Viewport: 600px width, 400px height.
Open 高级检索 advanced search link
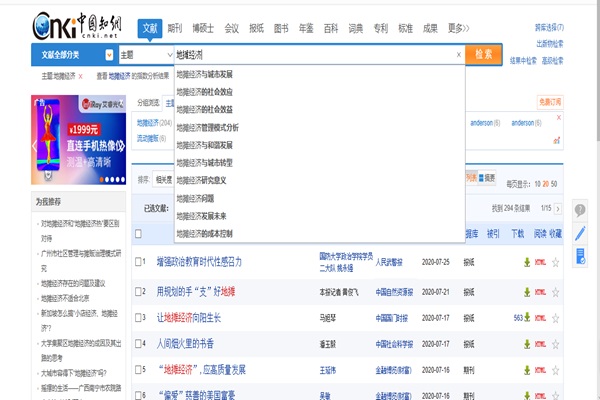(552, 60)
